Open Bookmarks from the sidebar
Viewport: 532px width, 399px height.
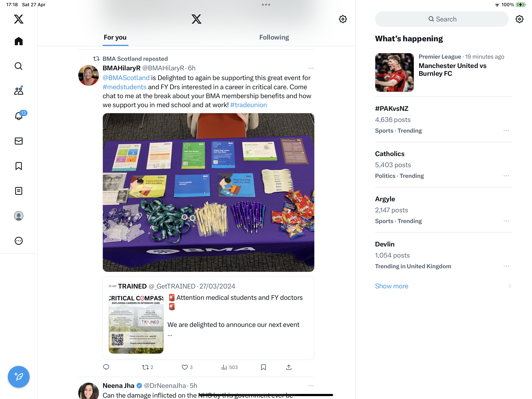pos(18,166)
